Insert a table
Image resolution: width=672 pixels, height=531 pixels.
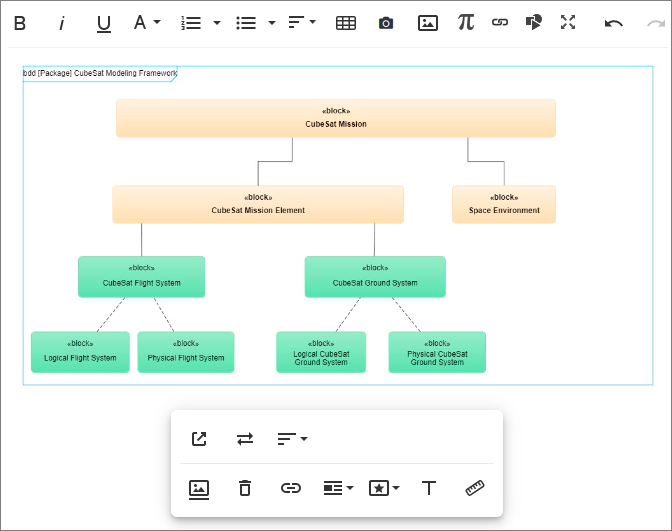pos(346,23)
